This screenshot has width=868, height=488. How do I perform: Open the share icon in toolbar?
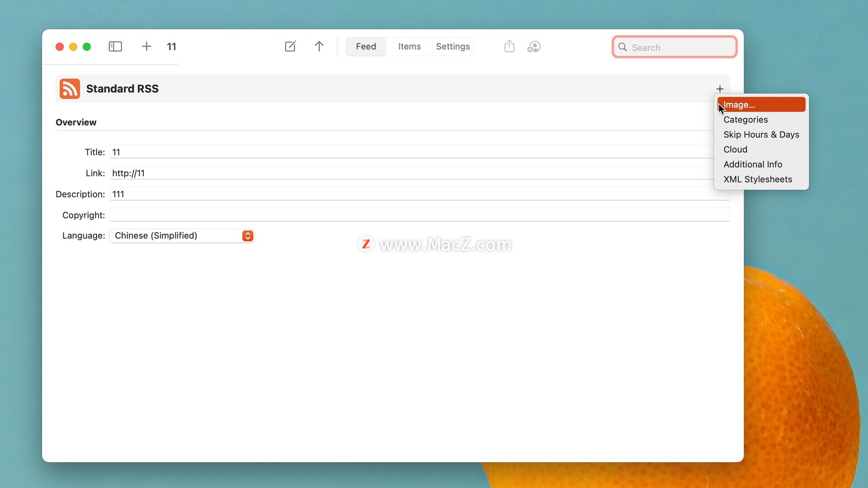point(509,46)
